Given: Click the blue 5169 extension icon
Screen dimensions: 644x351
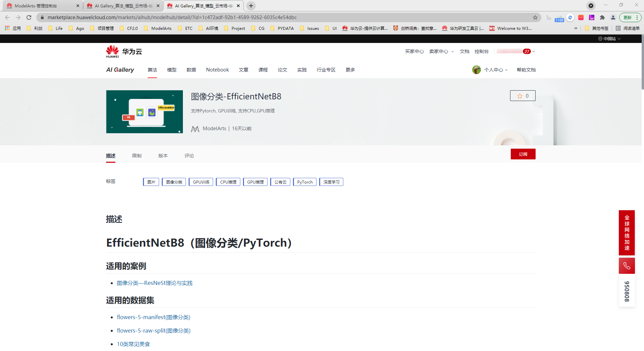Looking at the screenshot, I should (559, 18).
